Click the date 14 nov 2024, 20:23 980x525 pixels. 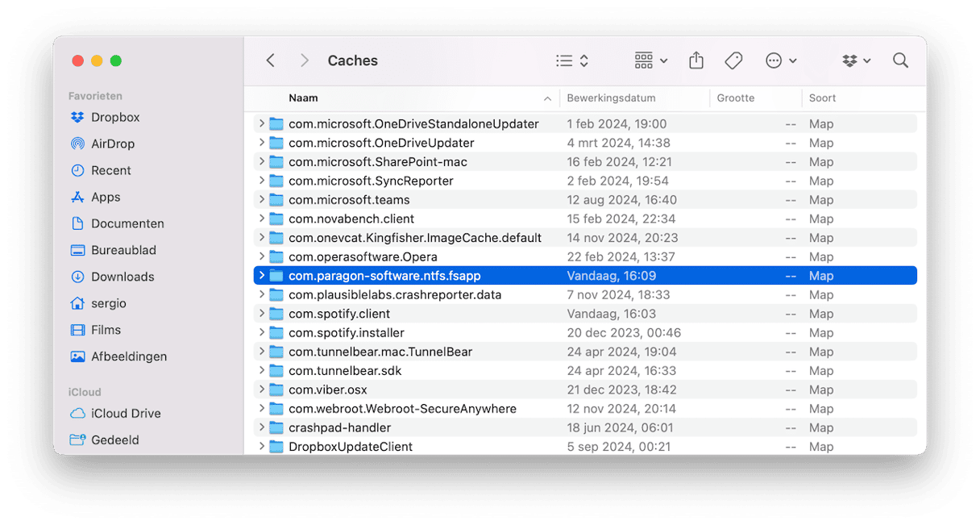click(622, 238)
